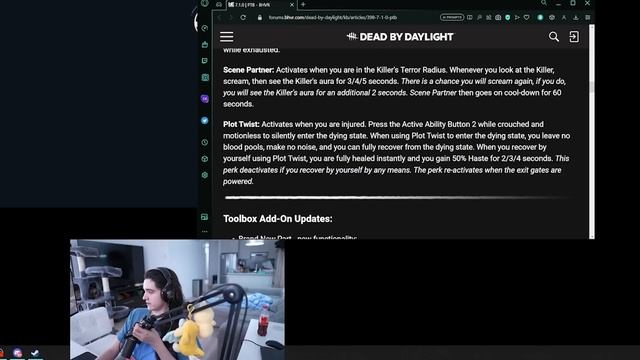Open a new tab with plus button

click(303, 4)
